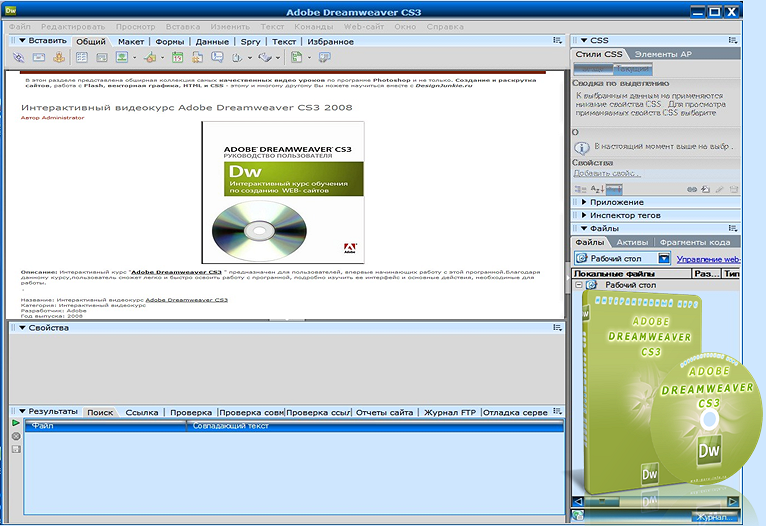The width and height of the screenshot is (766, 526).
Task: Expand the Приложение panel
Action: pos(584,202)
